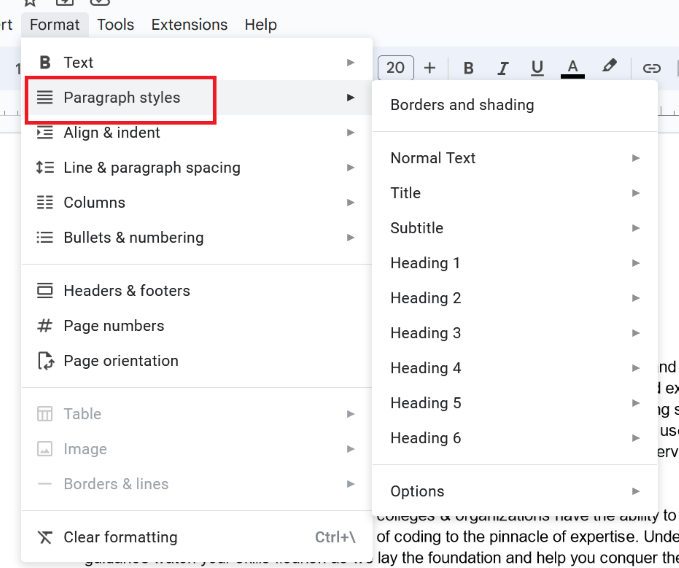
Task: Open the Format menu
Action: [x=54, y=25]
